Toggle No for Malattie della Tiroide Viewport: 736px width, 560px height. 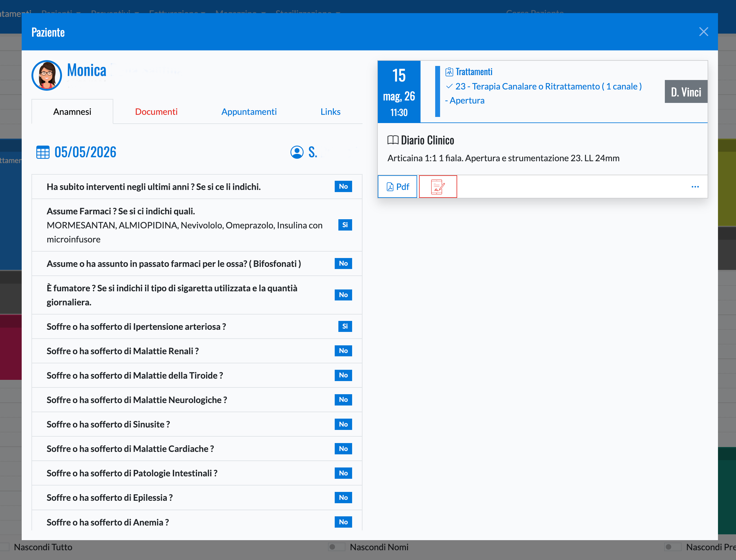[343, 375]
